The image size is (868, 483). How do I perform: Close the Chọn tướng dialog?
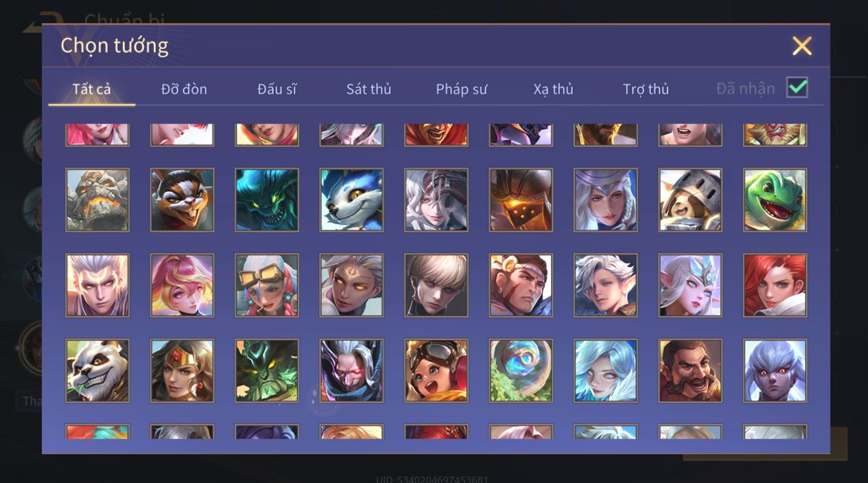(802, 46)
